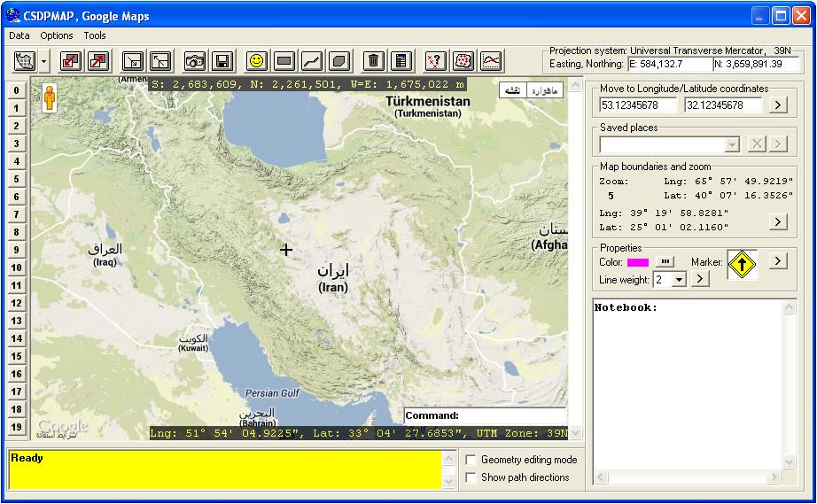
Task: Open the Line weight dropdown
Action: point(679,280)
